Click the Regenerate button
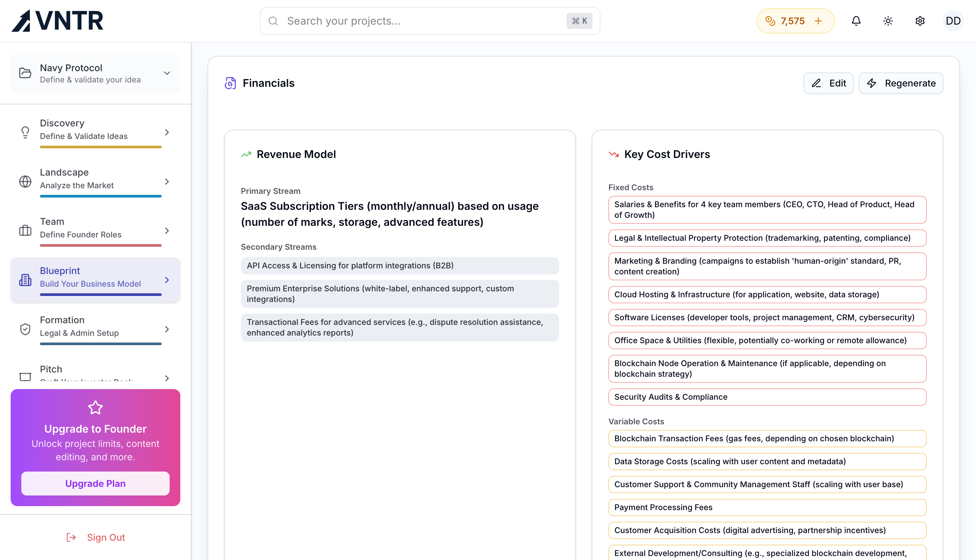The width and height of the screenshot is (976, 560). [900, 83]
